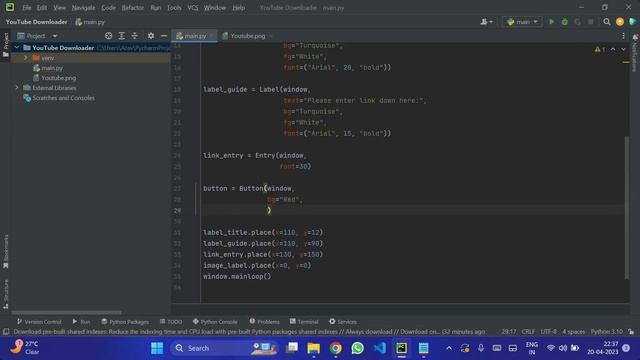640x360 pixels.
Task: Open the Navigate menu
Action: (83, 8)
